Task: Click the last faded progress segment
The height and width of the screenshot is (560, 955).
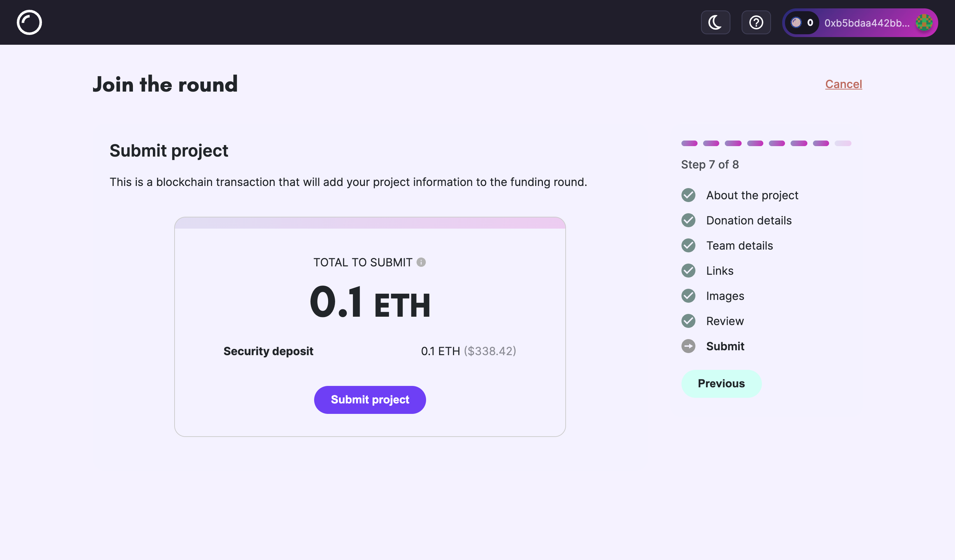Action: [x=843, y=144]
